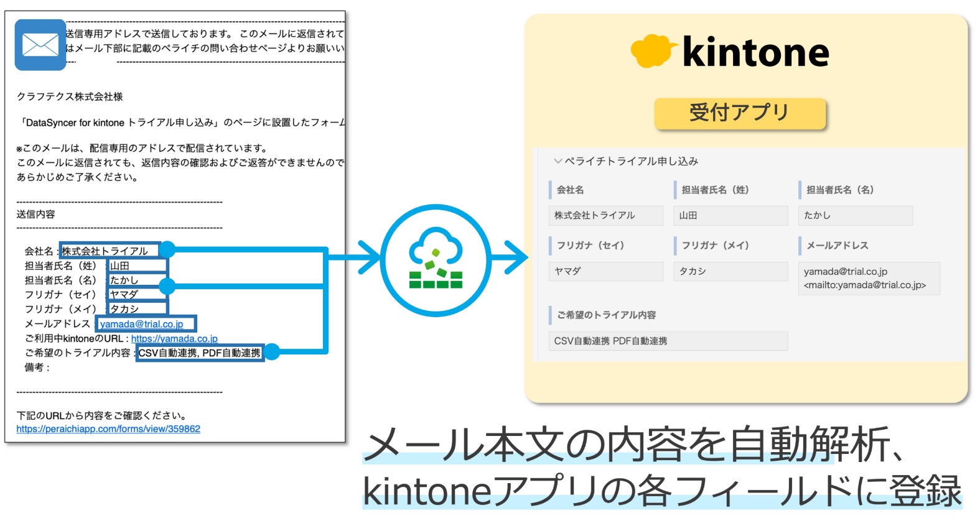Click the kintone label メールアドレス
This screenshot has width=980, height=518.
point(838,246)
